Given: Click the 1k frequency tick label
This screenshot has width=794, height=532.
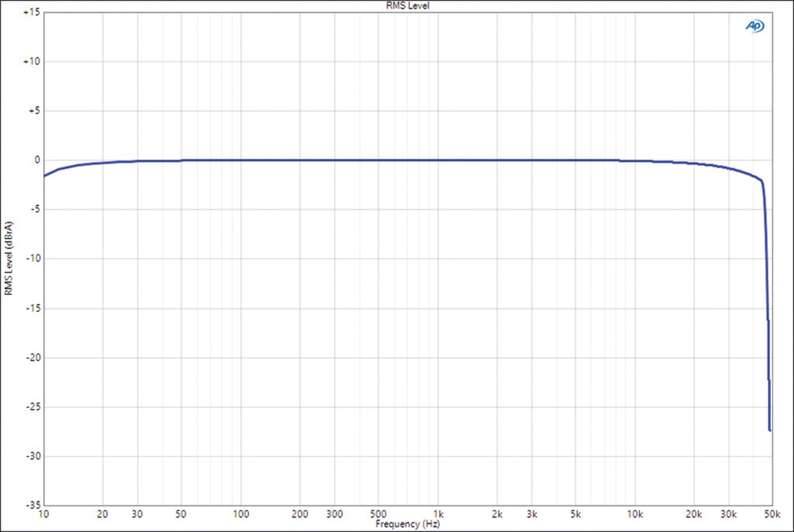Looking at the screenshot, I should pyautogui.click(x=438, y=514).
